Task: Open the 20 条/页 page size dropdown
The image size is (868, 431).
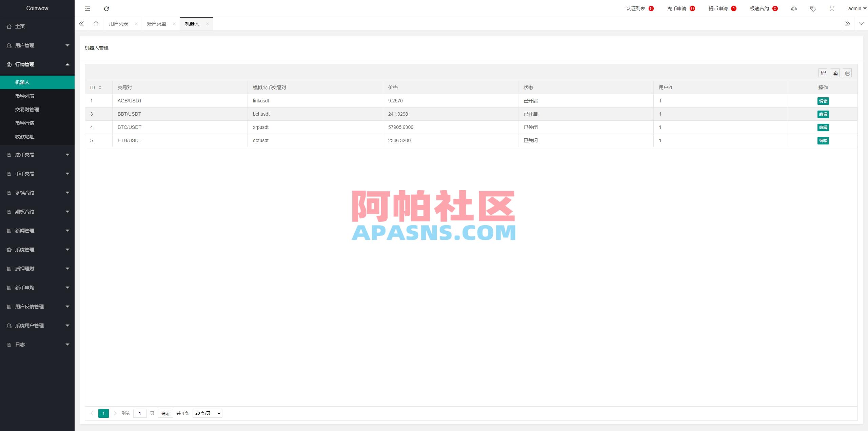Action: click(208, 413)
